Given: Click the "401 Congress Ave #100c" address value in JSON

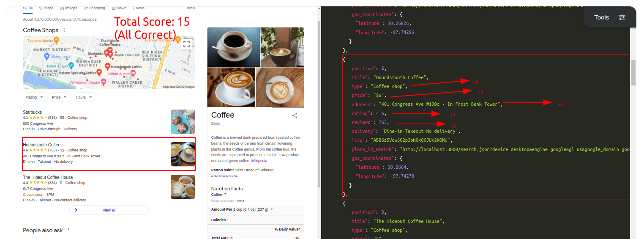Looking at the screenshot, I should coord(440,104).
